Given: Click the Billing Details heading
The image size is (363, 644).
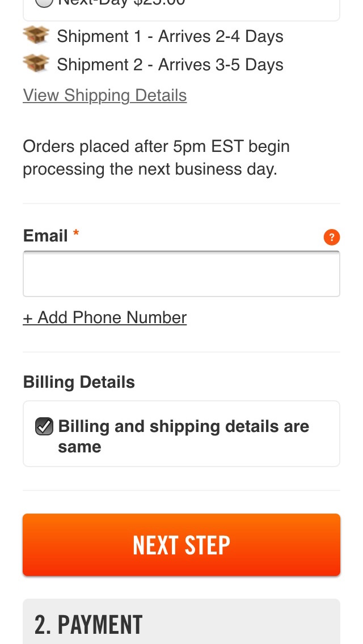Looking at the screenshot, I should tap(78, 382).
